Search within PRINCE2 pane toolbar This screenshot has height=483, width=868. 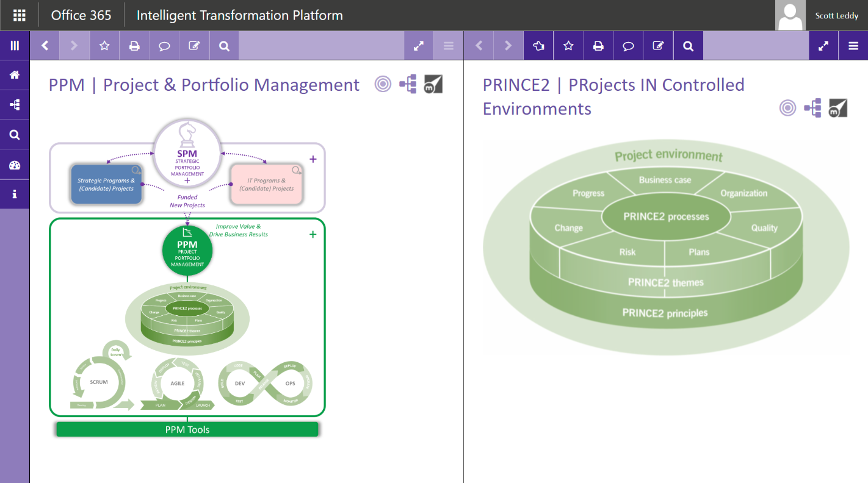688,46
